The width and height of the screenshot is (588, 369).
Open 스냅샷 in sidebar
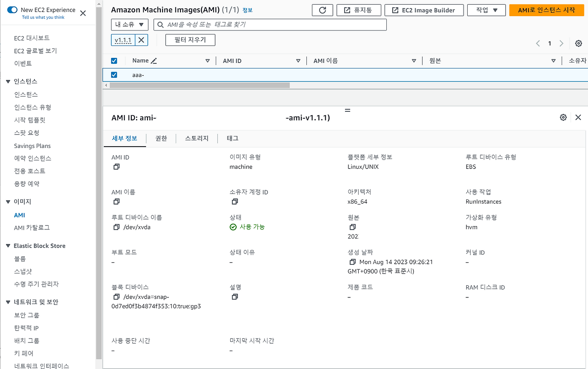[x=23, y=272]
